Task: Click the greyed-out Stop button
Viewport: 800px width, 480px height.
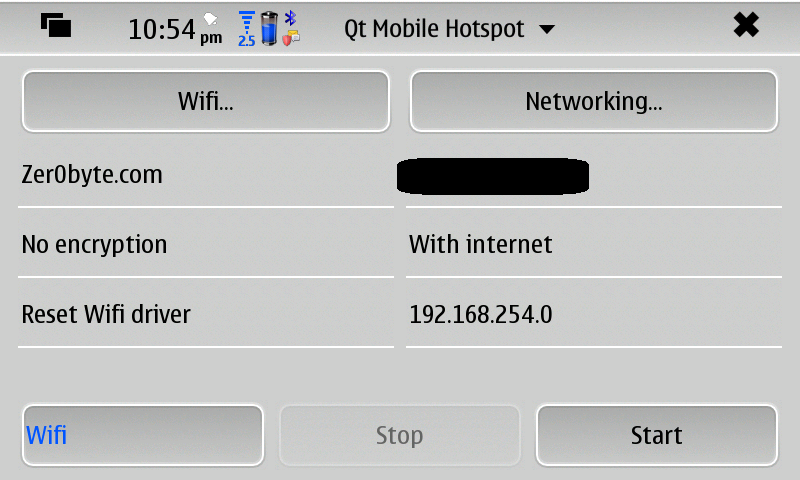Action: pos(399,435)
